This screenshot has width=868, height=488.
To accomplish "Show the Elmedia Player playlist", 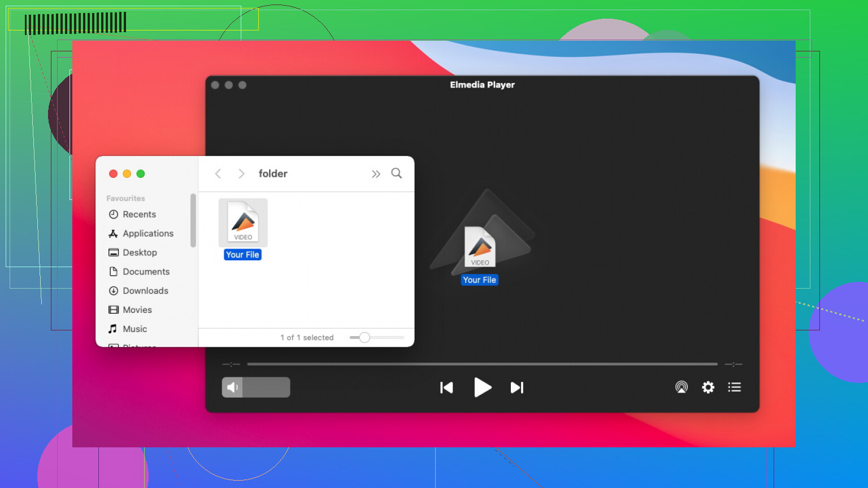I will tap(734, 387).
